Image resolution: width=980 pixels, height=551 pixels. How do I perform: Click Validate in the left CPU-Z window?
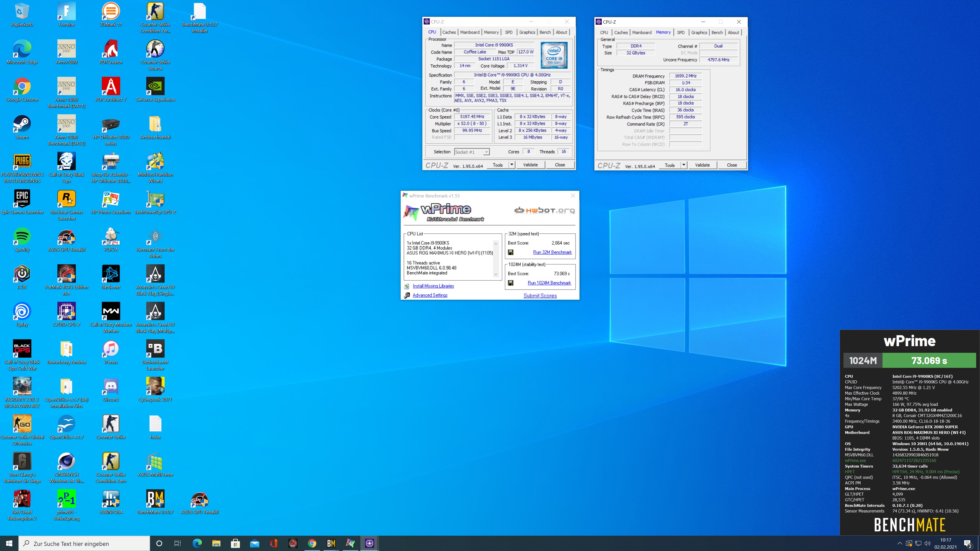530,165
